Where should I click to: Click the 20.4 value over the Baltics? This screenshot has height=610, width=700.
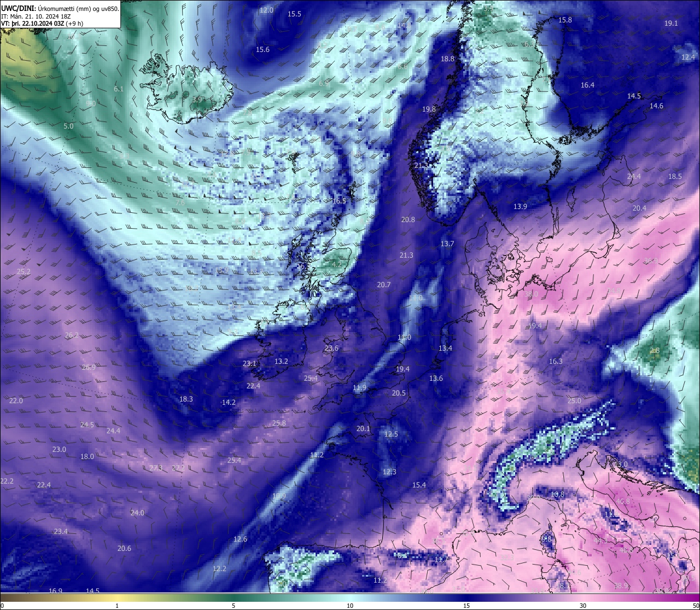pos(639,208)
